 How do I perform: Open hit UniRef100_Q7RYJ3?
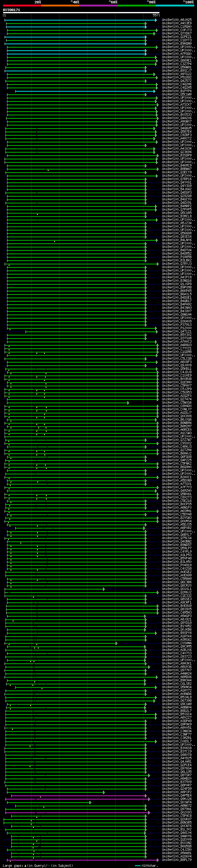177,264
